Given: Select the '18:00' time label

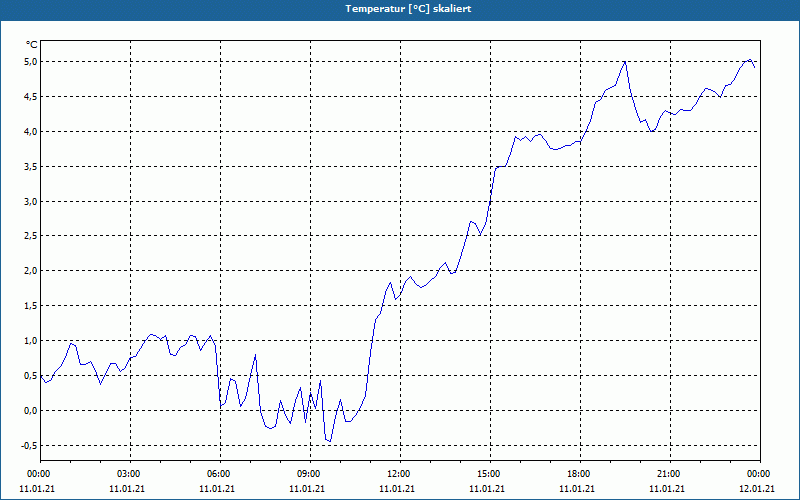Looking at the screenshot, I should (578, 474).
